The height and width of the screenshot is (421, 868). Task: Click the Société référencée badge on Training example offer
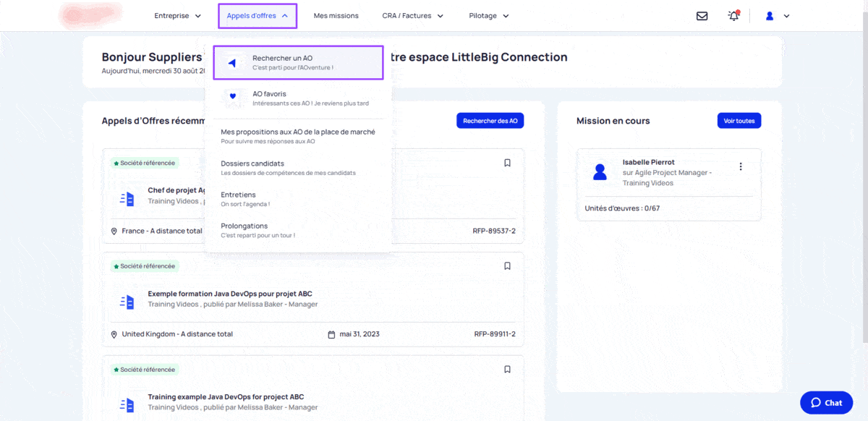tap(145, 369)
